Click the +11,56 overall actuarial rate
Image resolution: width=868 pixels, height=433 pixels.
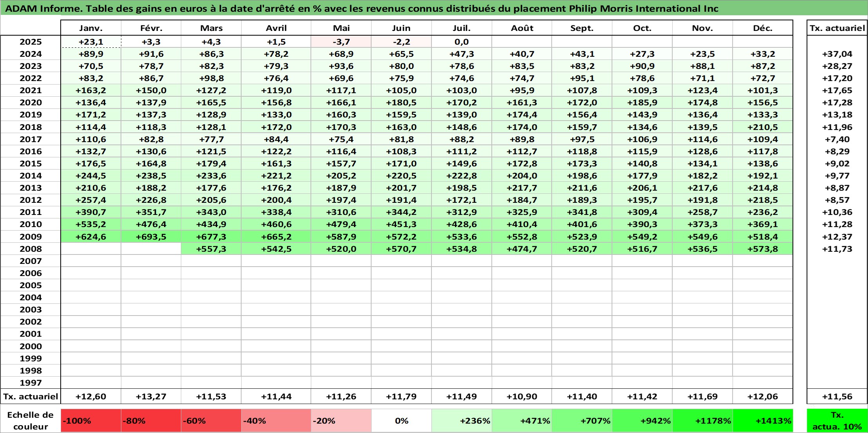tap(837, 396)
